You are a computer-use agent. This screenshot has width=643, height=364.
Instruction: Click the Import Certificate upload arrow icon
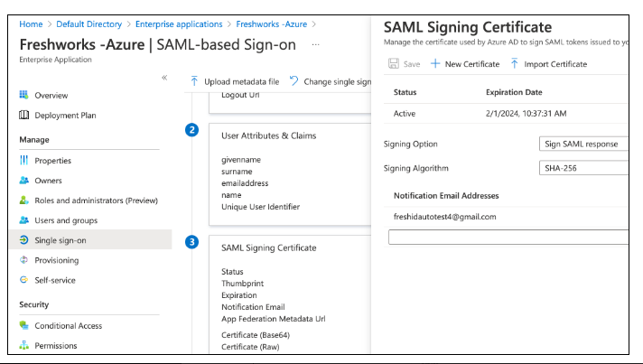click(x=514, y=63)
